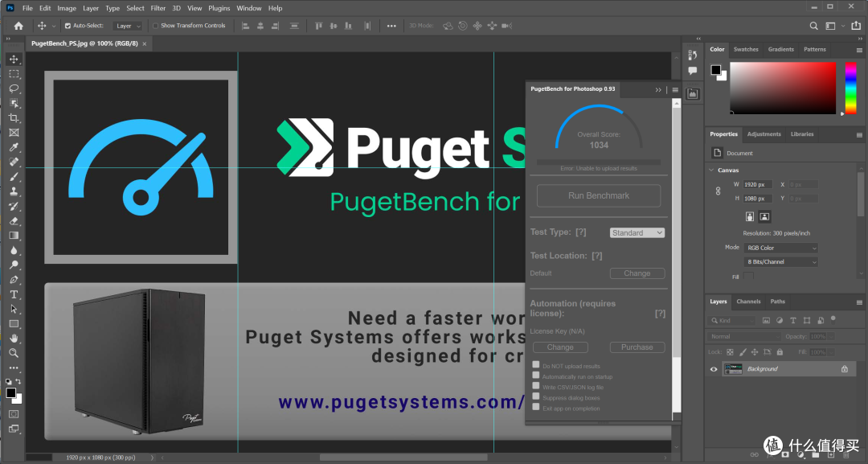This screenshot has height=464, width=868.
Task: Click the Background layer thumbnail
Action: [733, 369]
